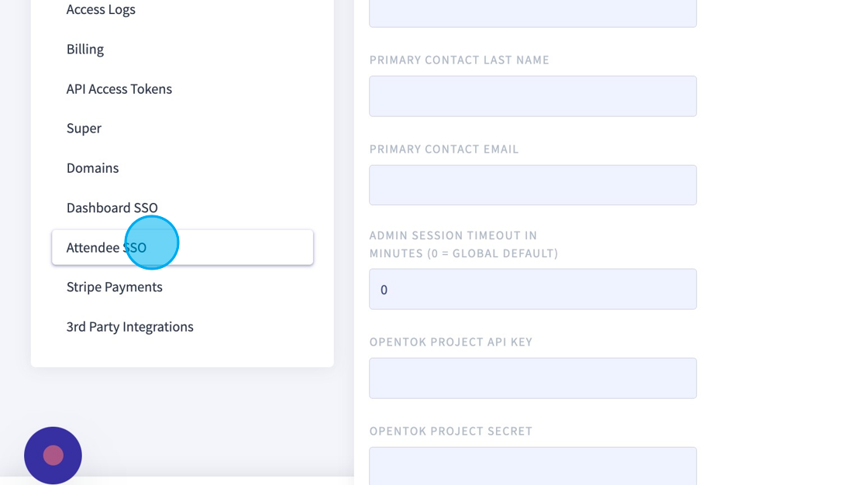This screenshot has width=868, height=485.
Task: Open the Access Logs section
Action: (101, 9)
